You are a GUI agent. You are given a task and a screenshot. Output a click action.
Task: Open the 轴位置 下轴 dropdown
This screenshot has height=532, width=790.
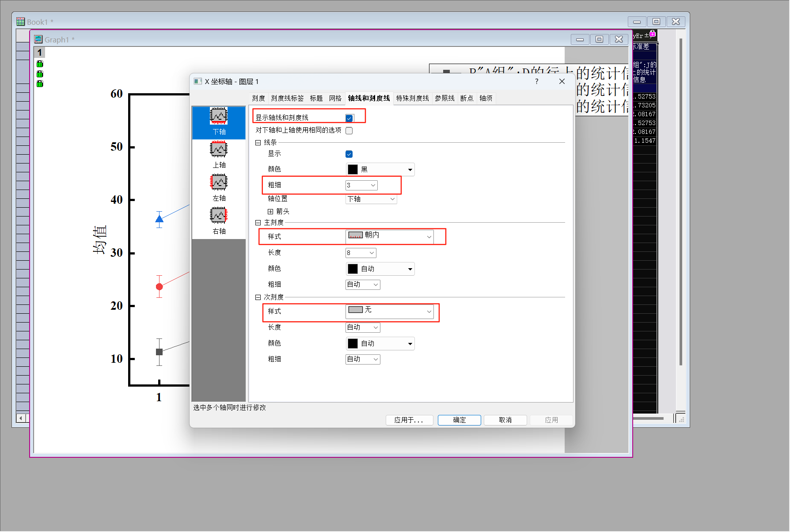[x=371, y=199]
